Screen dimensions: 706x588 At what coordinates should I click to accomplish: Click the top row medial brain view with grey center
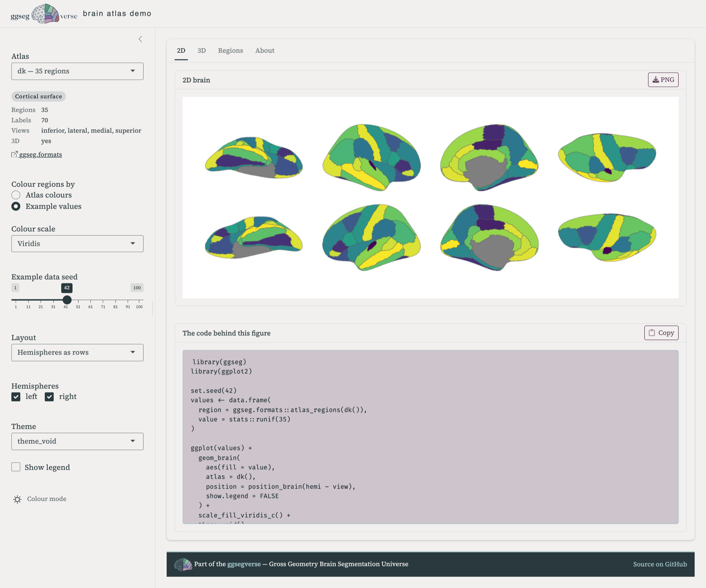coord(489,157)
